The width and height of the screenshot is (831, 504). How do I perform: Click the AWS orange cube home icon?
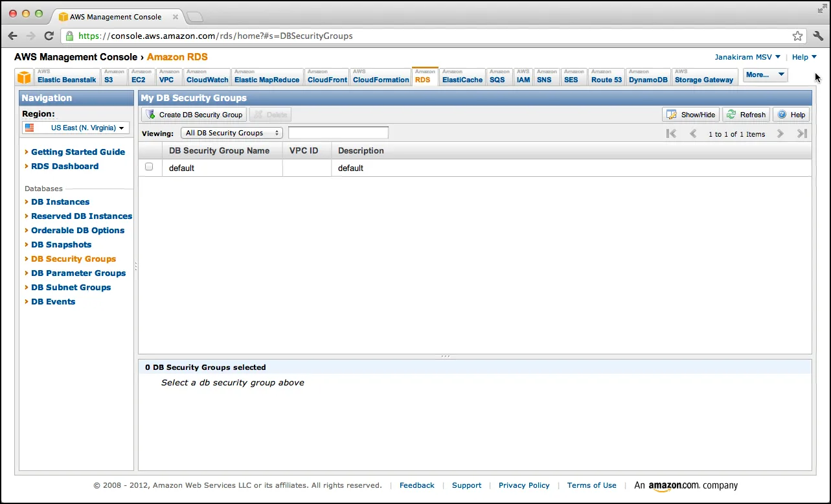[x=24, y=78]
